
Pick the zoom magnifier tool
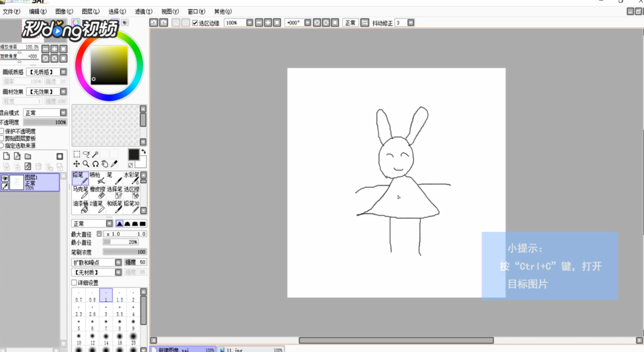(x=86, y=164)
